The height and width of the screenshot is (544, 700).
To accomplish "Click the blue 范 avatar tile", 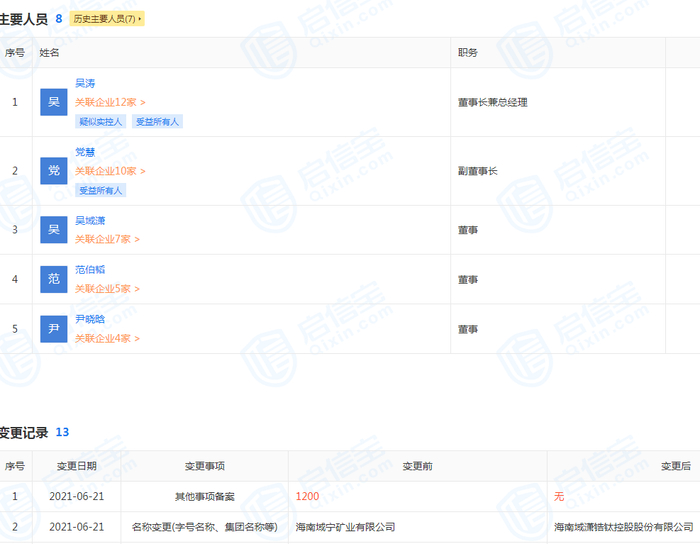I will 54,279.
